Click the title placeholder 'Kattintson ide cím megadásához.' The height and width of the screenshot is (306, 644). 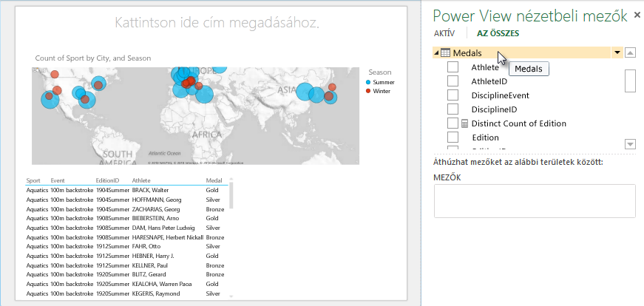pos(217,23)
